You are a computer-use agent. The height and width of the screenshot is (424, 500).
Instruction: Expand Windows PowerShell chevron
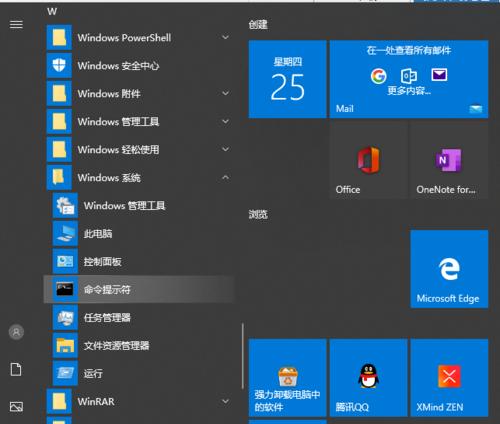point(226,37)
